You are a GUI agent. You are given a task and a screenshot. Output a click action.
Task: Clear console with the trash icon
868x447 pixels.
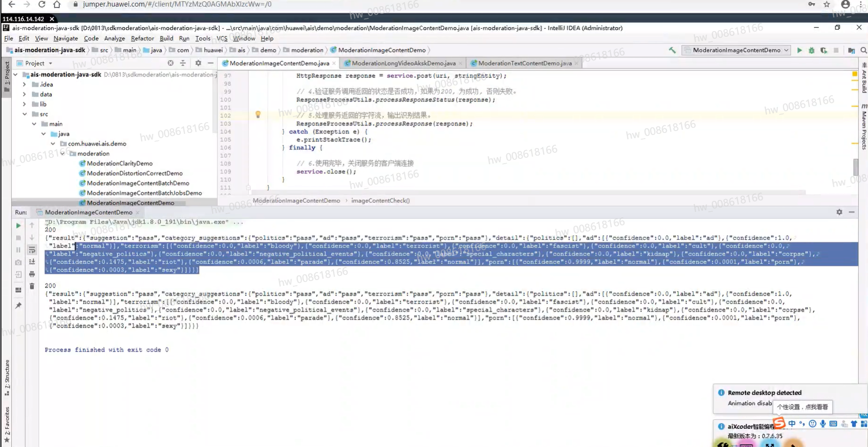point(32,286)
